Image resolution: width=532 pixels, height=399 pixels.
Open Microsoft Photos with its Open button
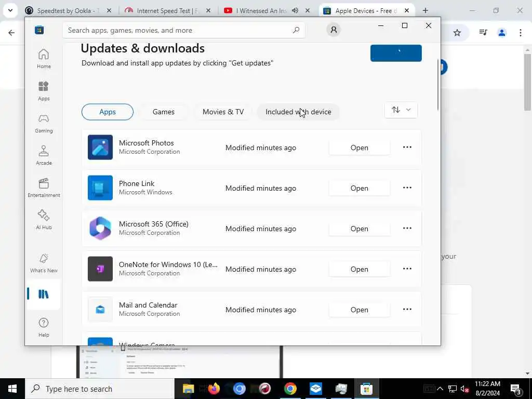[360, 148]
